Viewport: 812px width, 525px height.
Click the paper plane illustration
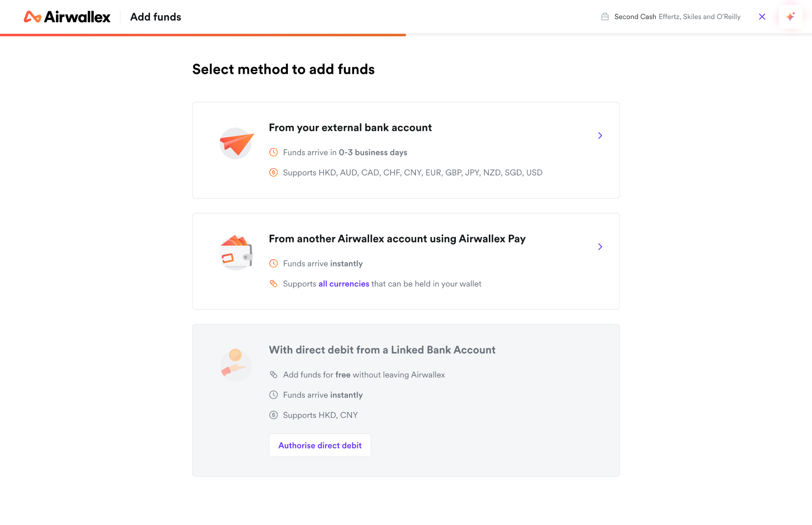click(236, 143)
